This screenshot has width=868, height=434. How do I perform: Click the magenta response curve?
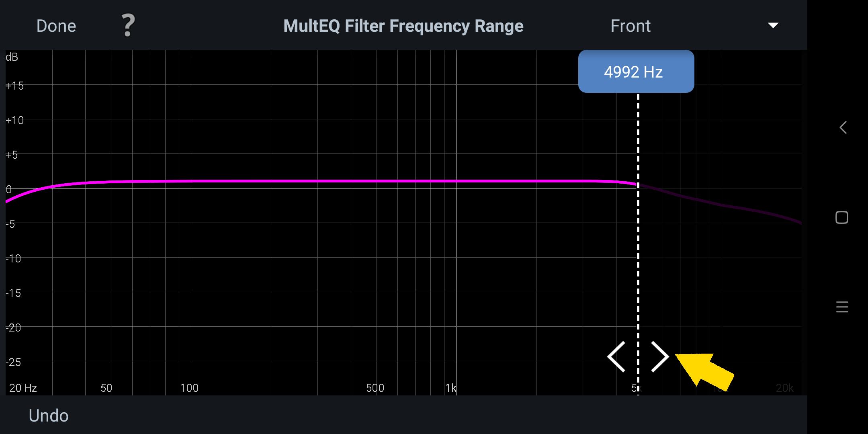[x=321, y=181]
